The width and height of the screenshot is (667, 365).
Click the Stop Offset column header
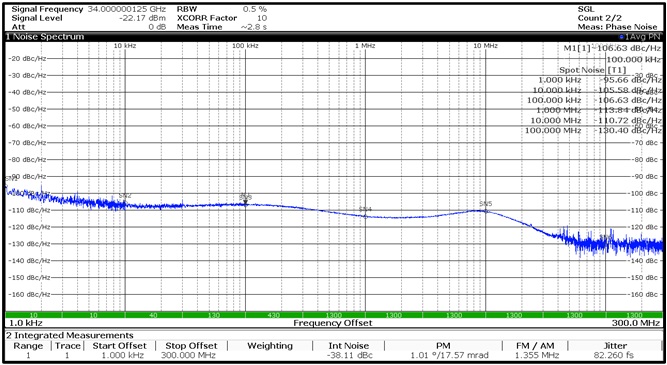coord(191,346)
